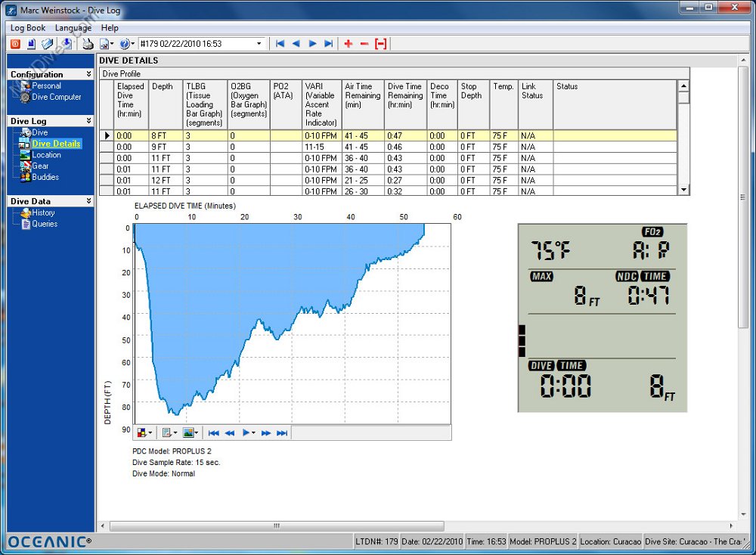Click the blue document icon in main toolbar
Image resolution: width=756 pixels, height=555 pixels.
(31, 44)
